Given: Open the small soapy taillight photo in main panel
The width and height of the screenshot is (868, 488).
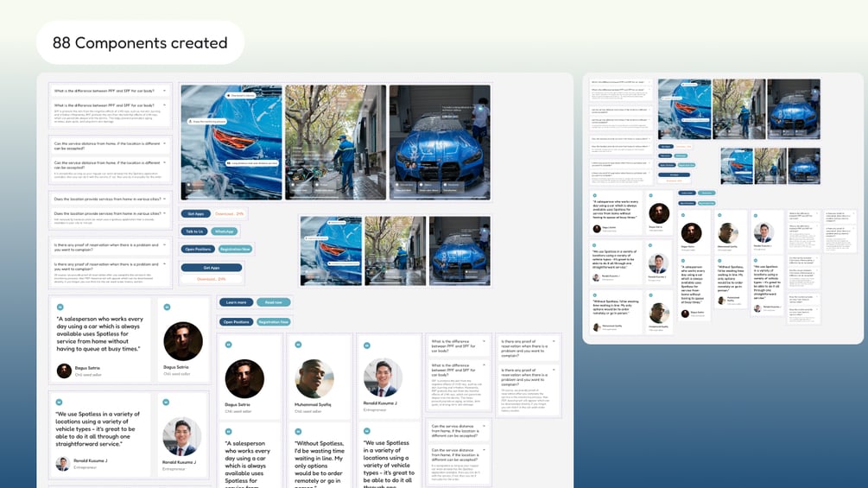Looking at the screenshot, I should (x=331, y=251).
